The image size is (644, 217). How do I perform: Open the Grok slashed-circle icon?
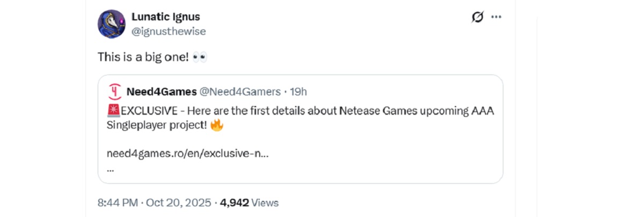point(477,17)
